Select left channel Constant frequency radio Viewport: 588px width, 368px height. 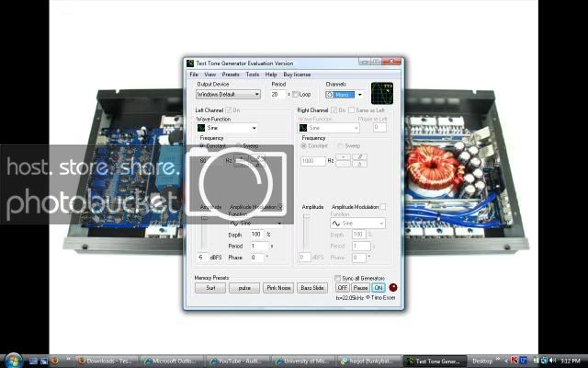[202, 145]
